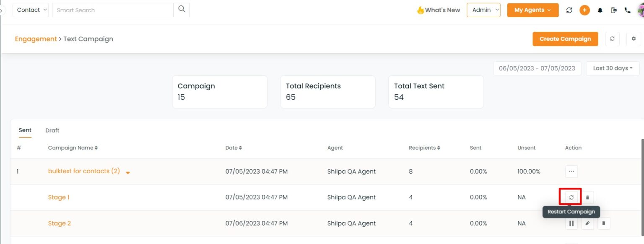The image size is (644, 244).
Task: Select the Sent tab
Action: tap(25, 130)
